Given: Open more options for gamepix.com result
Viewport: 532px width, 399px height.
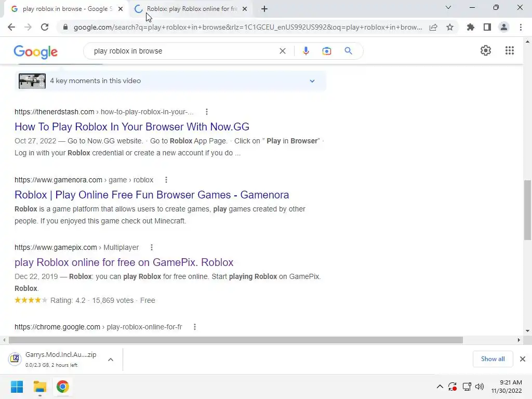Looking at the screenshot, I should point(152,247).
